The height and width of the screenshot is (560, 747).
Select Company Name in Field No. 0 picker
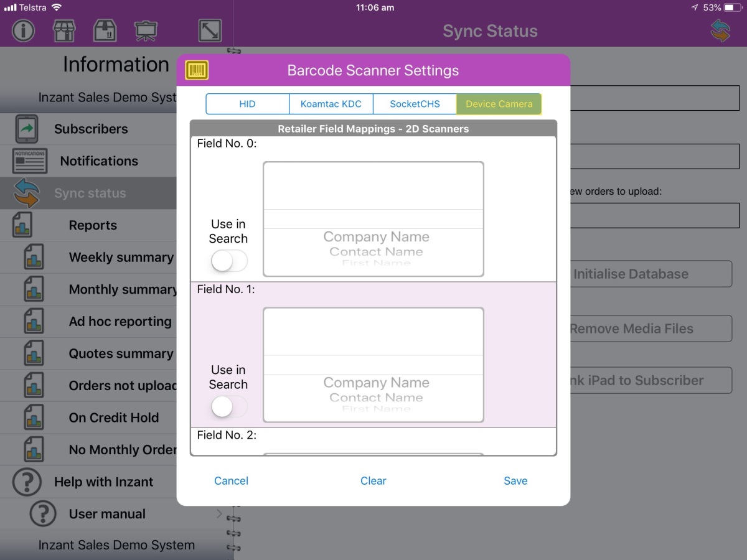coord(376,237)
